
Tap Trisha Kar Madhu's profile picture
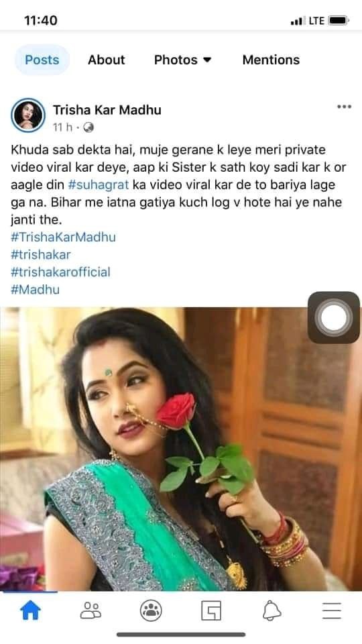point(28,115)
